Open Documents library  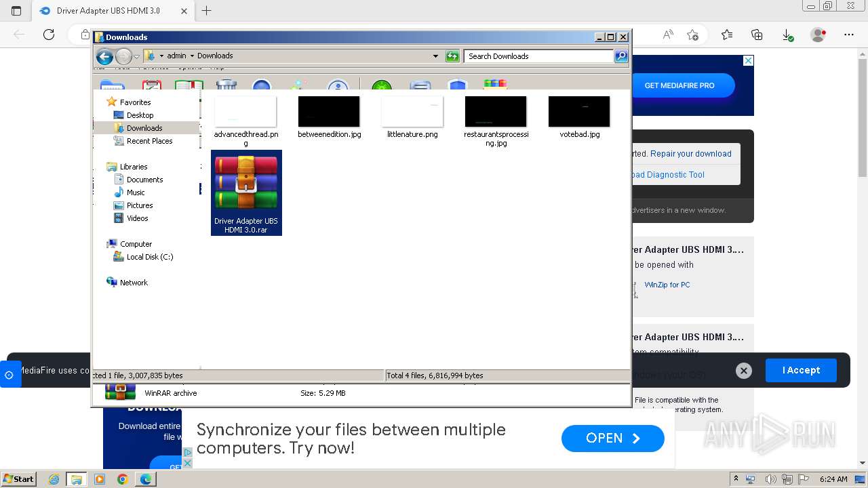click(x=144, y=180)
